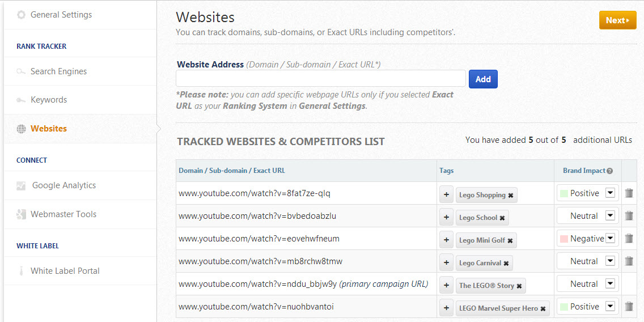Click the green Positive swatch for nuohbvantoi
Image resolution: width=644 pixels, height=322 pixels.
(x=564, y=307)
